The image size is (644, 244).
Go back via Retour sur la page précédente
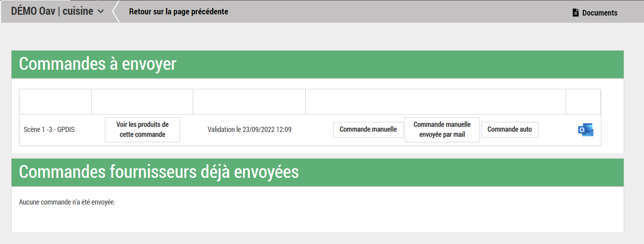178,12
